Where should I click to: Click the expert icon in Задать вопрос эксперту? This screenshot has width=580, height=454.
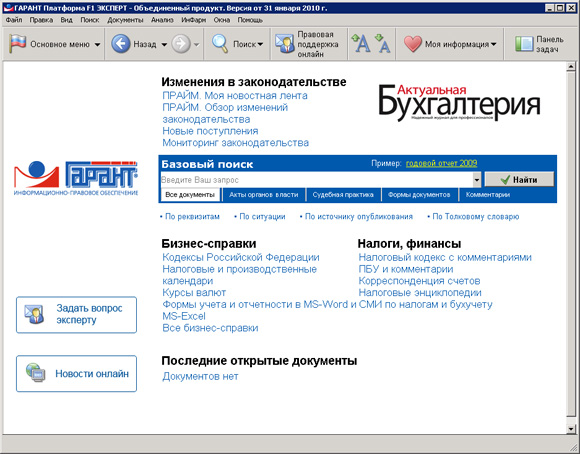click(35, 315)
